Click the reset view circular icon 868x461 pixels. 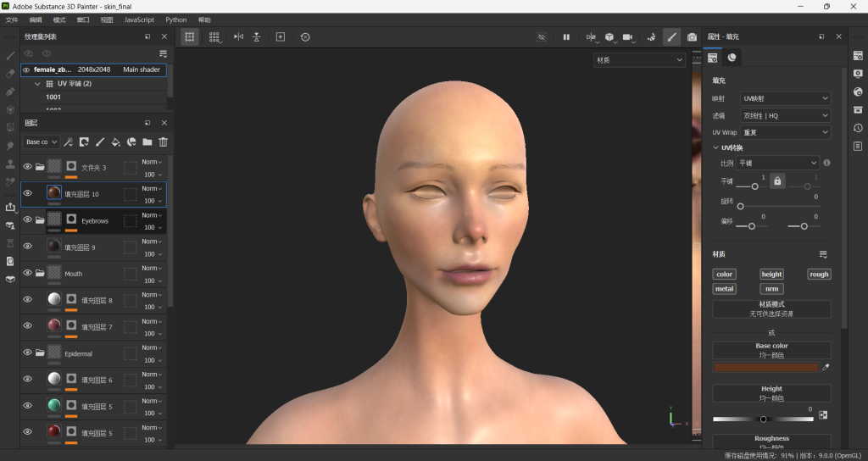coord(305,37)
